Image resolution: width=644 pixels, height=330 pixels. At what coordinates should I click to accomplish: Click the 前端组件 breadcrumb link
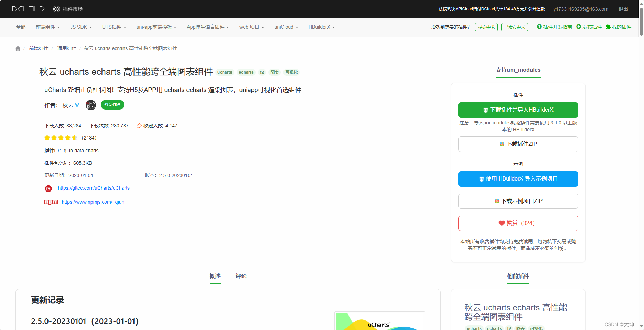pyautogui.click(x=39, y=48)
